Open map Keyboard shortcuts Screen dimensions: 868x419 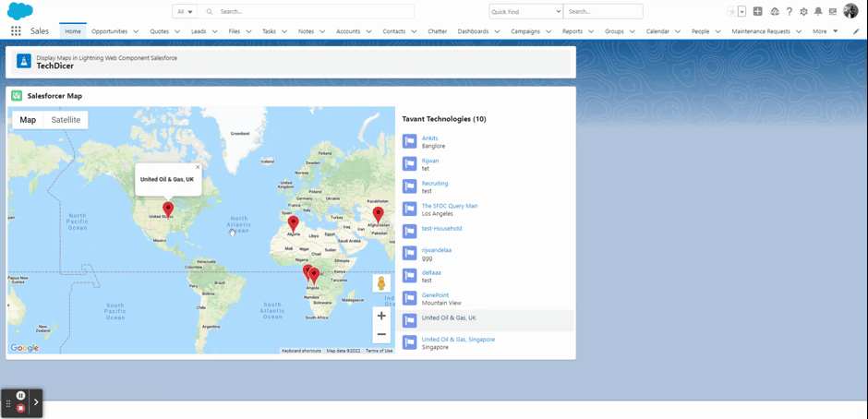click(x=301, y=351)
